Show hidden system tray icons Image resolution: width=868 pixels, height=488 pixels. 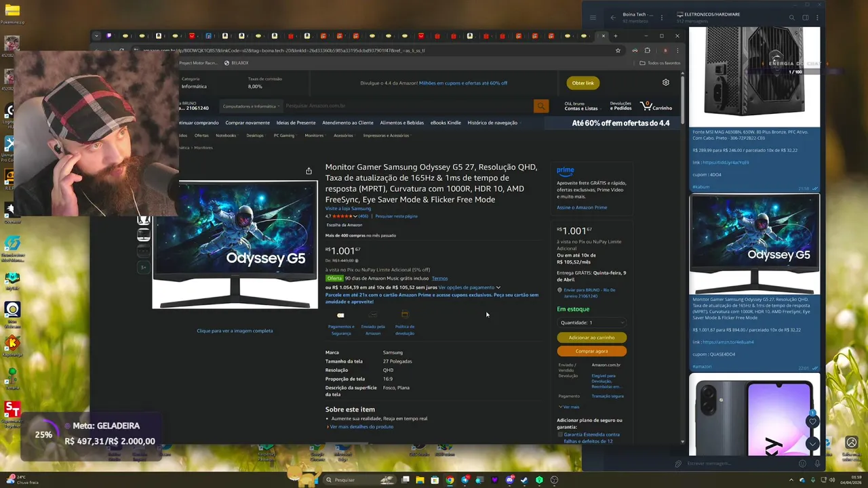791,480
